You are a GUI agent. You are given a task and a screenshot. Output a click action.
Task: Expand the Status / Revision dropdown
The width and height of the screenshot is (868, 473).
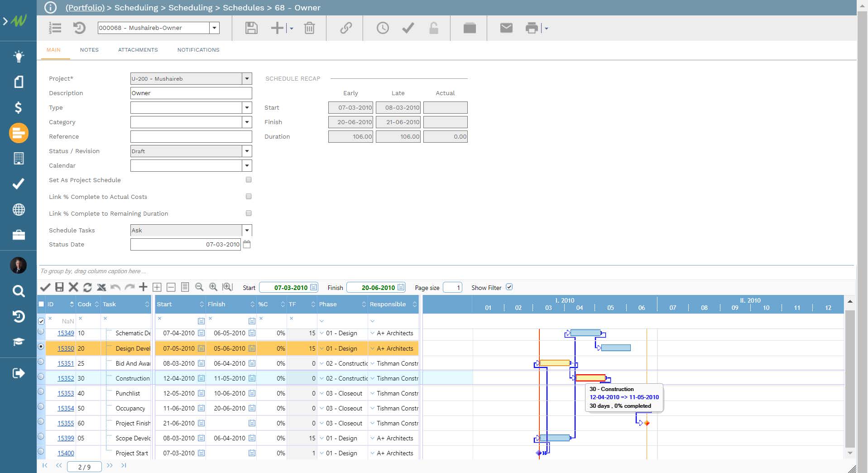(247, 151)
